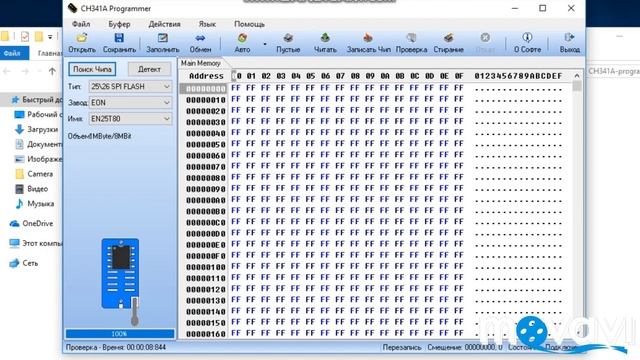The height and width of the screenshot is (360, 640).
Task: Select address row 00000010
Action: point(206,100)
